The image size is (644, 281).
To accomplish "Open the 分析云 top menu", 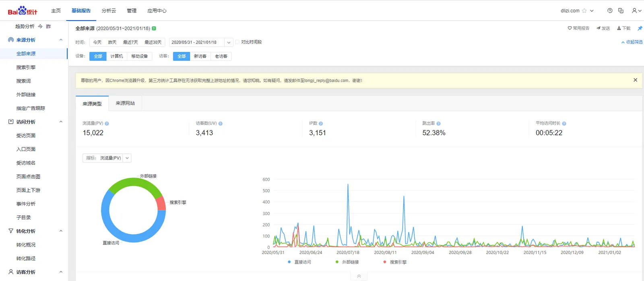I will [x=109, y=11].
